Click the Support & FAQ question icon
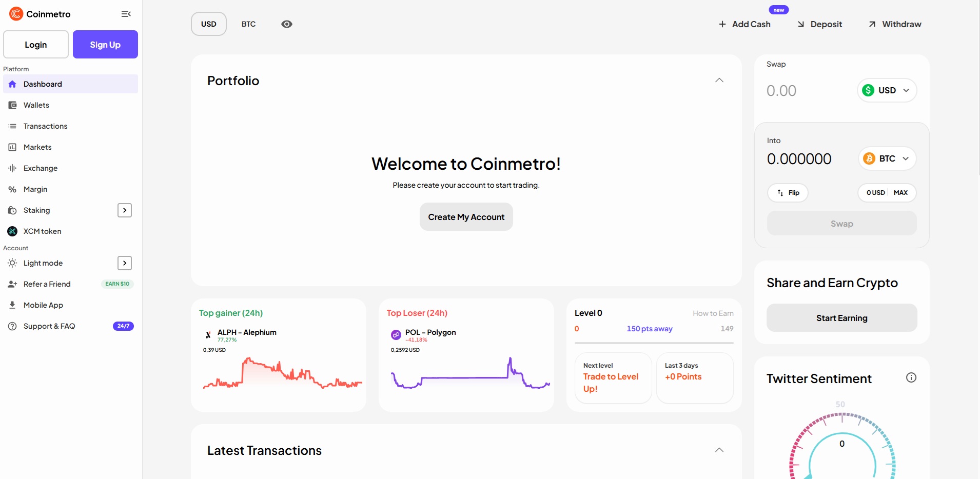This screenshot has height=479, width=980. [x=12, y=326]
